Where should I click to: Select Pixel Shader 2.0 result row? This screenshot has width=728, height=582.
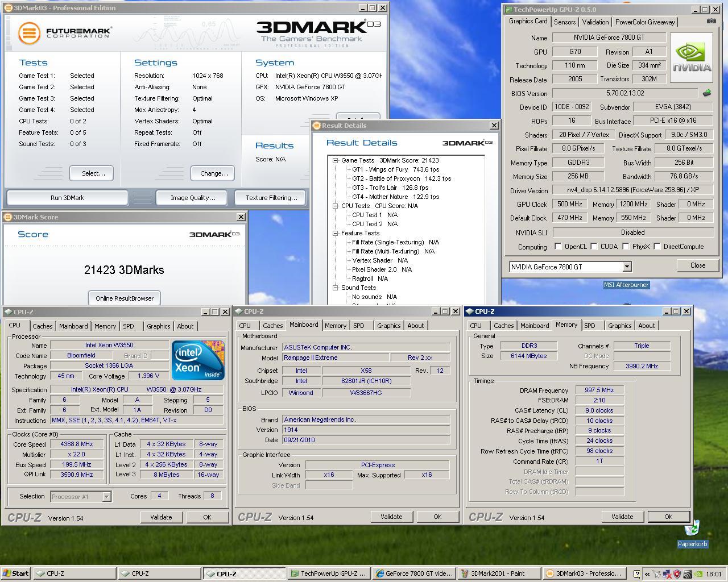[x=382, y=269]
